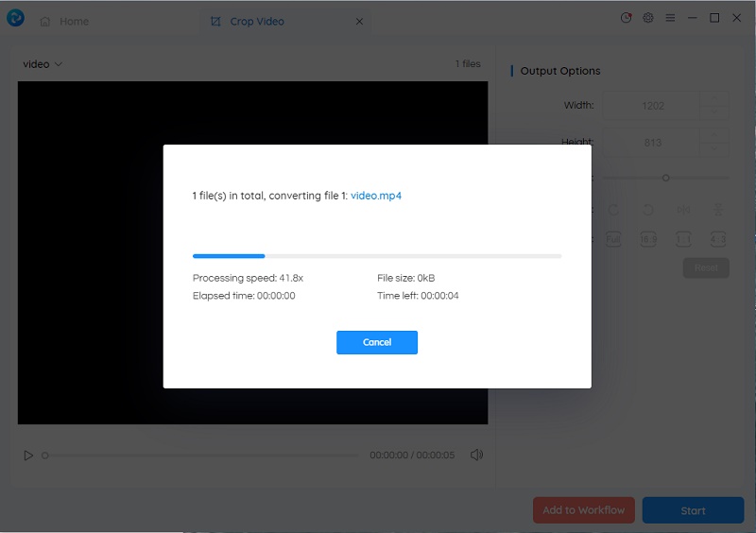Click the 'Processing speed: 41.8x' text
This screenshot has height=533, width=756.
coord(248,278)
